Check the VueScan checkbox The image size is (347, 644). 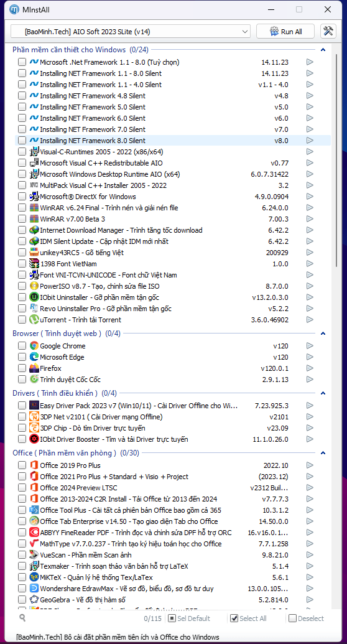(x=22, y=555)
